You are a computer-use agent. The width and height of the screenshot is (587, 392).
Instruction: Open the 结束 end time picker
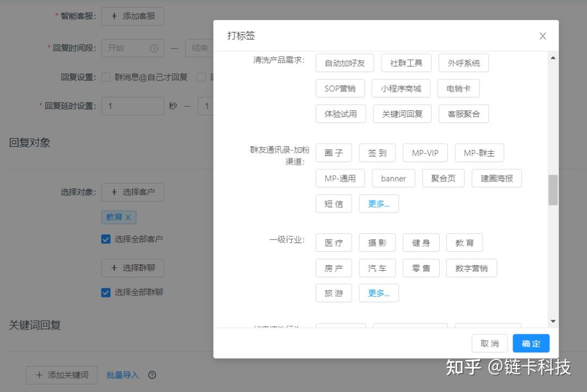199,48
